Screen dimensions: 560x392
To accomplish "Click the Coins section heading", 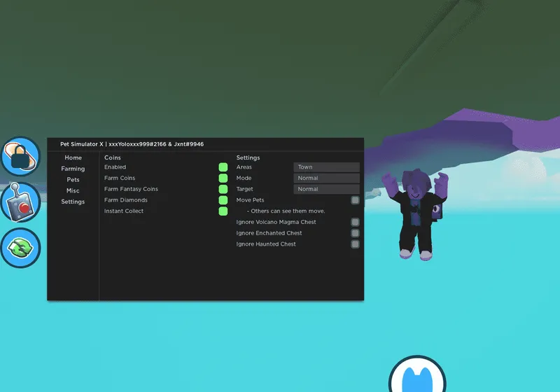I will pyautogui.click(x=113, y=157).
